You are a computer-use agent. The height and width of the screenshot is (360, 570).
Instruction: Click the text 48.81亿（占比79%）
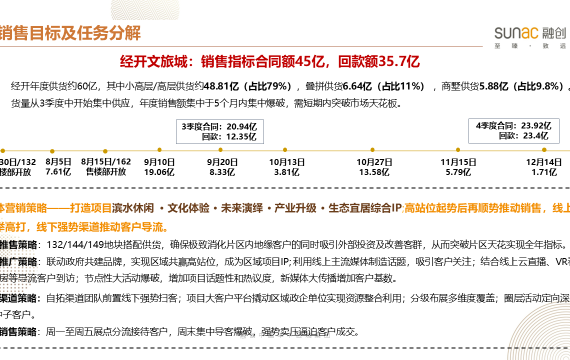249,87
